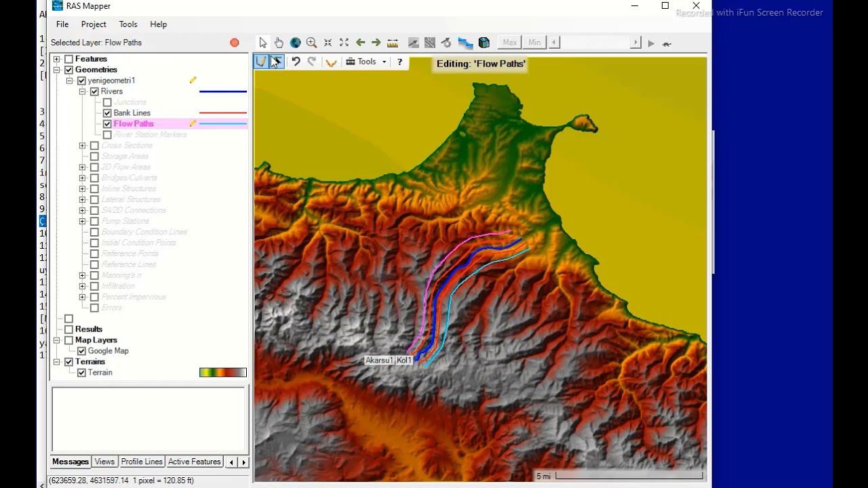This screenshot has height=488, width=868.
Task: Click the Min button
Action: [x=535, y=43]
